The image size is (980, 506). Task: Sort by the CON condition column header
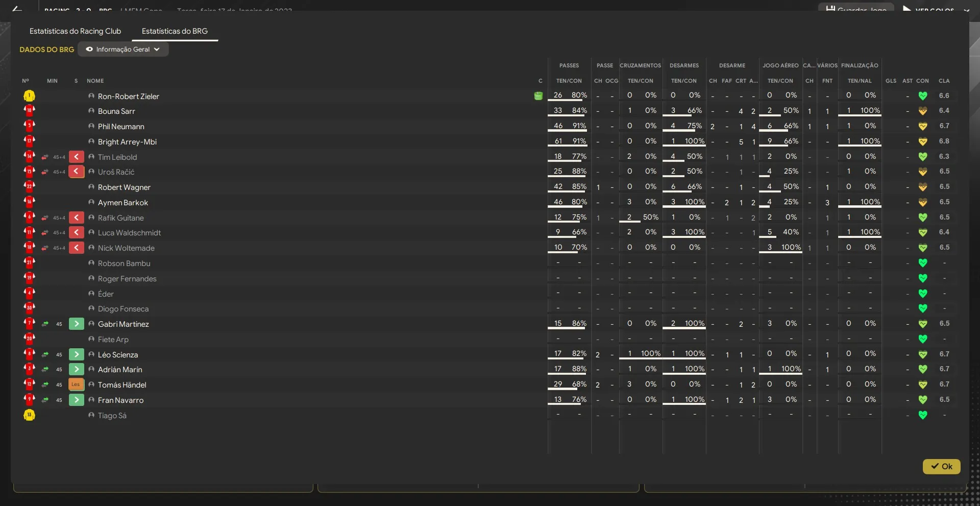922,81
